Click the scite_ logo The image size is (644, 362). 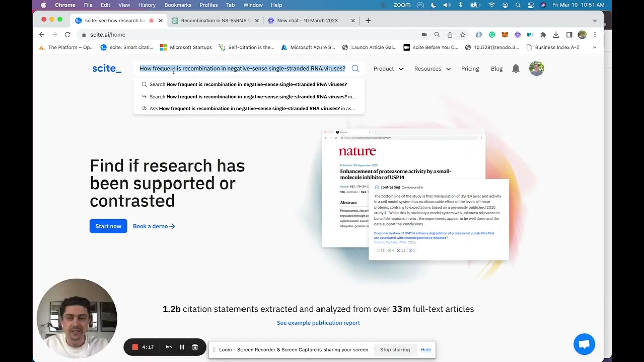[107, 69]
